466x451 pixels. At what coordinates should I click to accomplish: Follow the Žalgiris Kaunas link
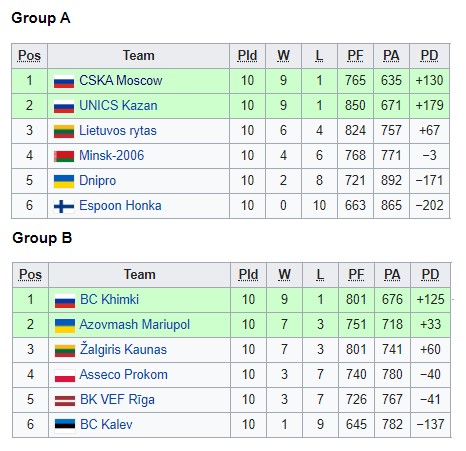[123, 349]
